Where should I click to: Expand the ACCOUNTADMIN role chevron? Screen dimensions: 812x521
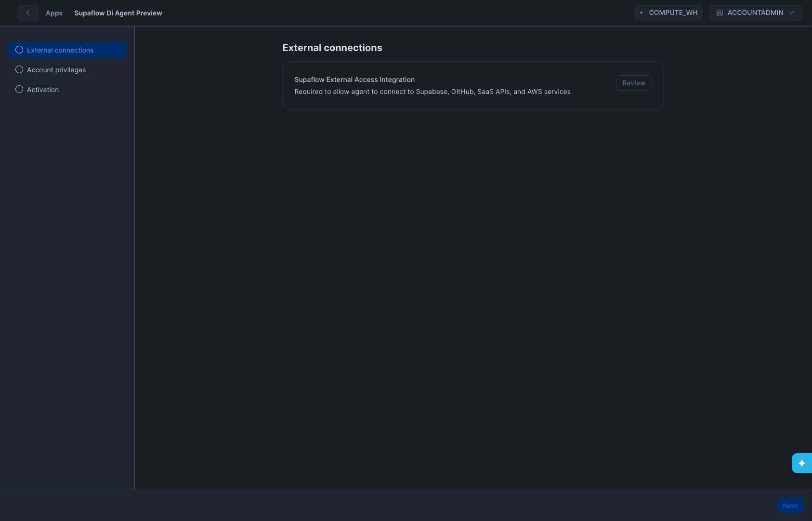point(791,13)
